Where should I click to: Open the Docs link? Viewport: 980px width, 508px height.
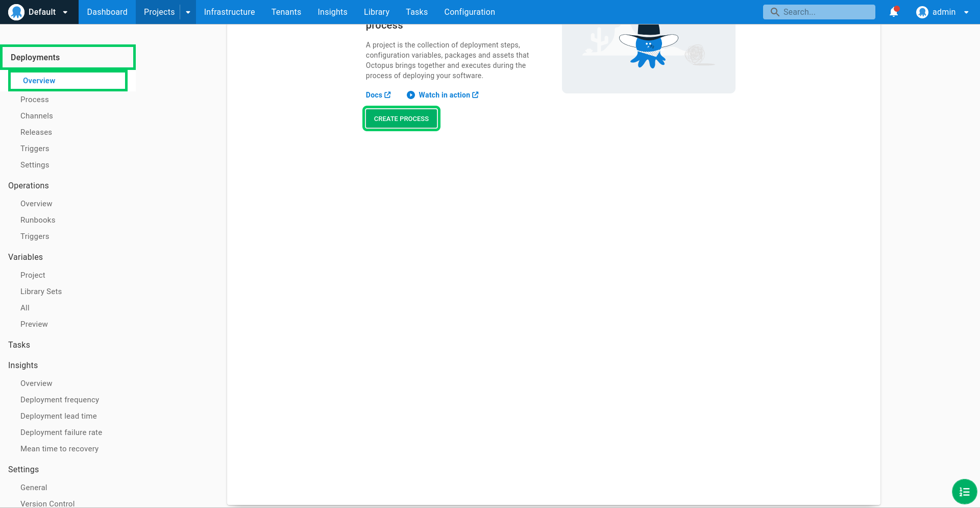click(x=378, y=95)
